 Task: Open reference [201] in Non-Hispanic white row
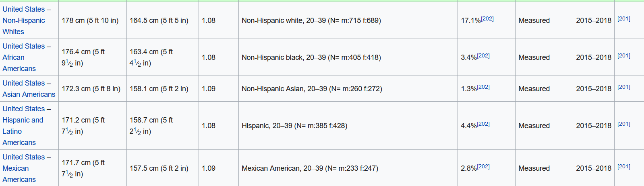click(624, 18)
